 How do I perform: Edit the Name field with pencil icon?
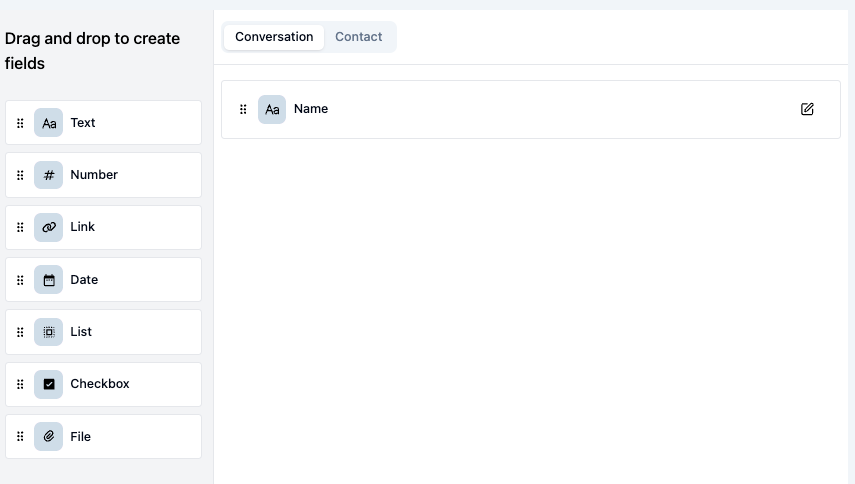coord(807,109)
